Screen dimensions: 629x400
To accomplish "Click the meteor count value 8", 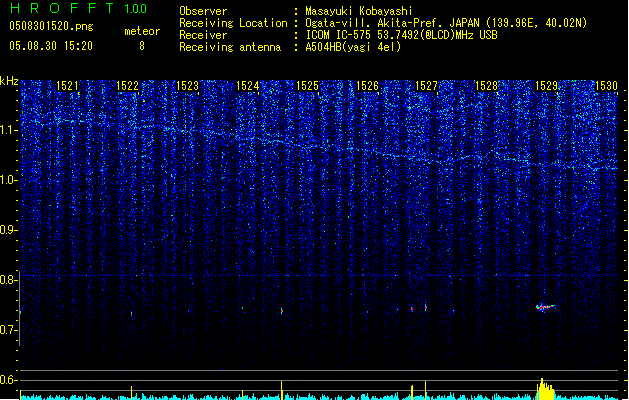I will 142,46.
